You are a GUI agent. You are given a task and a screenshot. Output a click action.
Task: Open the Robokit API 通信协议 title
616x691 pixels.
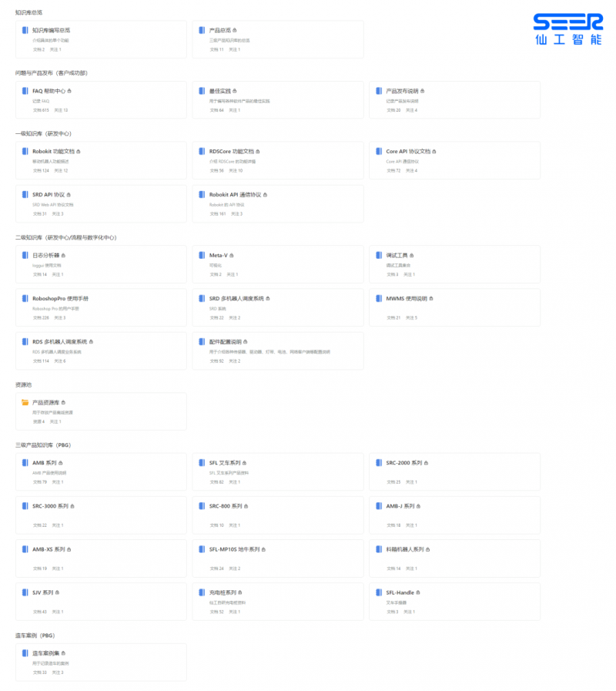pos(236,194)
